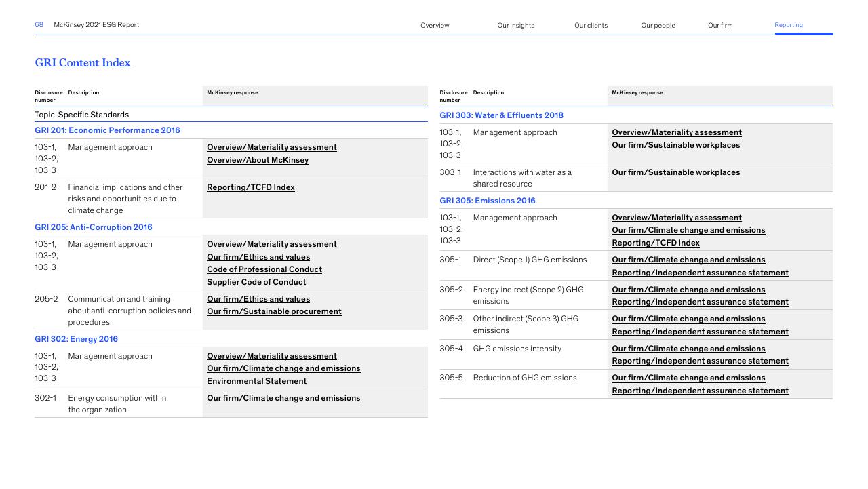Select the GRI 303: Water & Effluents 2018 heading

coord(501,115)
